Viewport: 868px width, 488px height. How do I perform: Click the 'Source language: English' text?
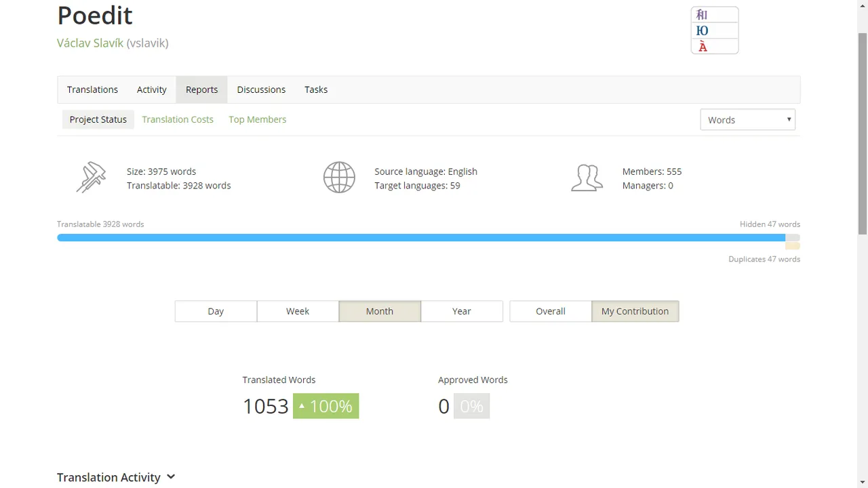pyautogui.click(x=426, y=171)
